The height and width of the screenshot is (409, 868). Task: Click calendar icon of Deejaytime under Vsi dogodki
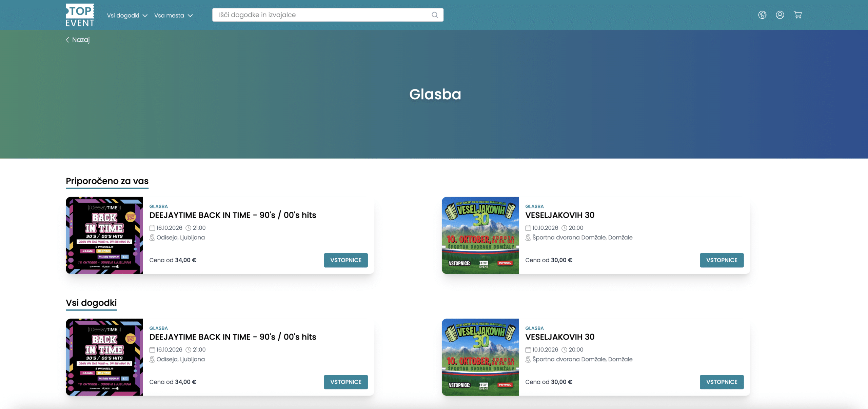pyautogui.click(x=152, y=350)
